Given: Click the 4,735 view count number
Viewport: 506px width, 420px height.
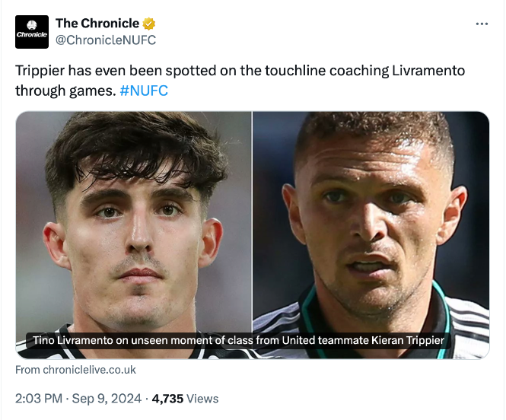Looking at the screenshot, I should coord(168,398).
